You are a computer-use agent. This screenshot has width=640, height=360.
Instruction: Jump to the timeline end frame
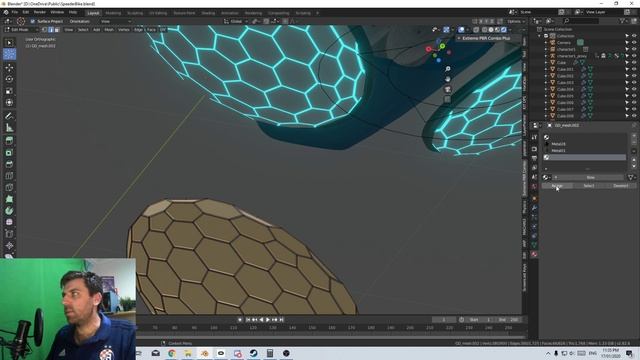tap(281, 320)
